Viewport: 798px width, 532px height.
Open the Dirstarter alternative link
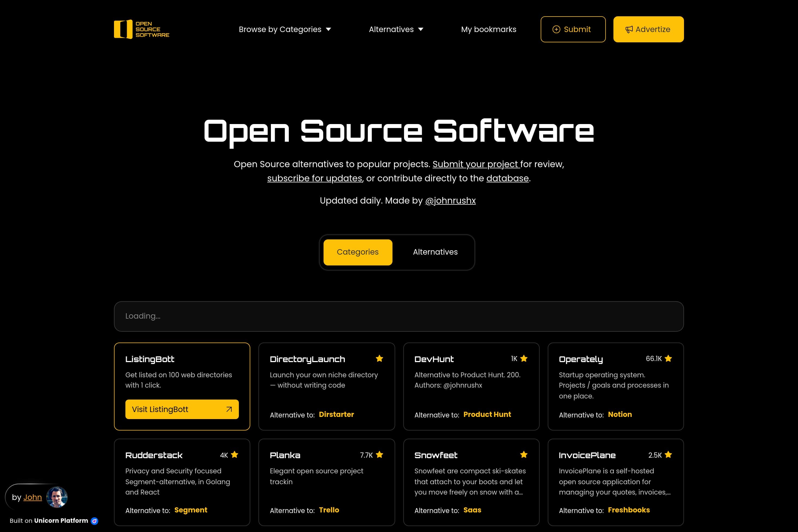[336, 414]
